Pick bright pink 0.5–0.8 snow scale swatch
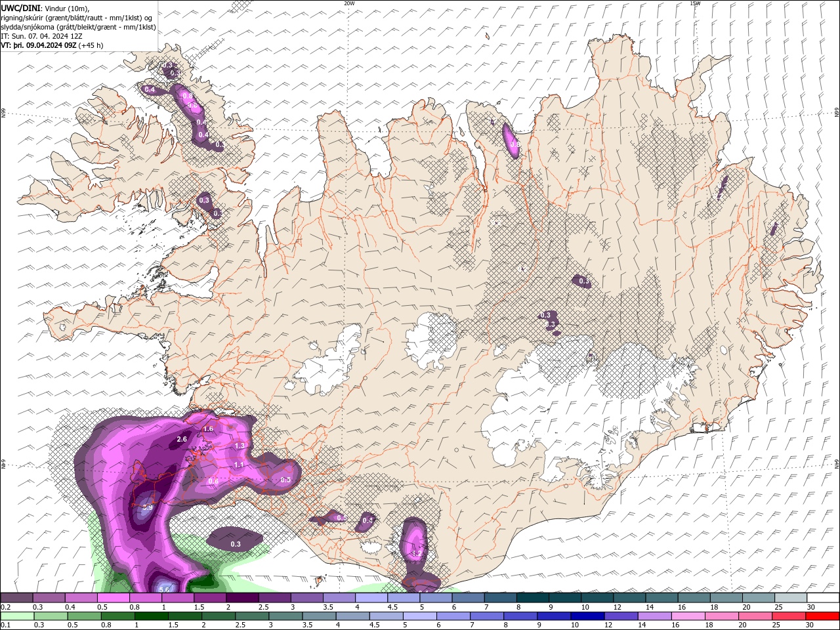 [x=113, y=598]
